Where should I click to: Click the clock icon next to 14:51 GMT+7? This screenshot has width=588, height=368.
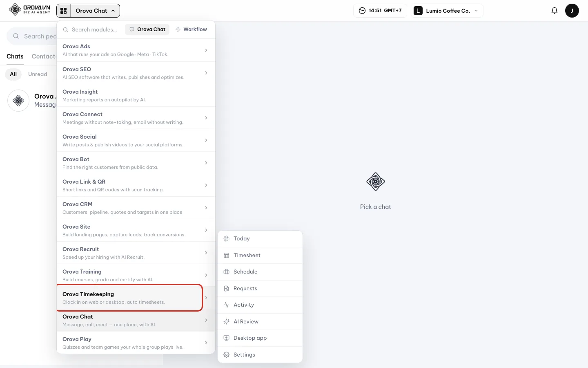click(x=362, y=11)
